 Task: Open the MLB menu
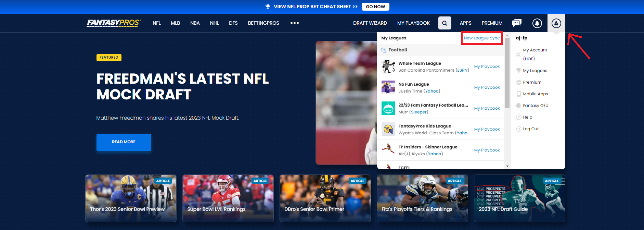coord(176,23)
